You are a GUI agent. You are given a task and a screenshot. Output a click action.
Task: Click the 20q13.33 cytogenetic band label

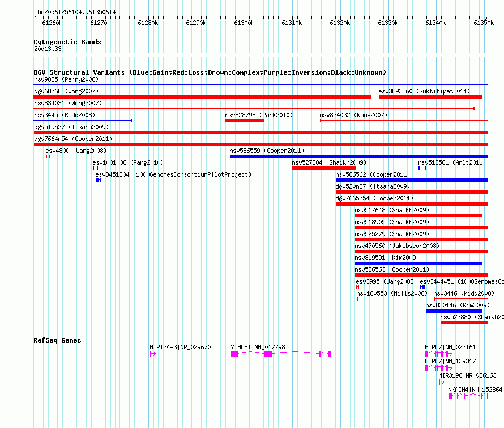tap(48, 49)
